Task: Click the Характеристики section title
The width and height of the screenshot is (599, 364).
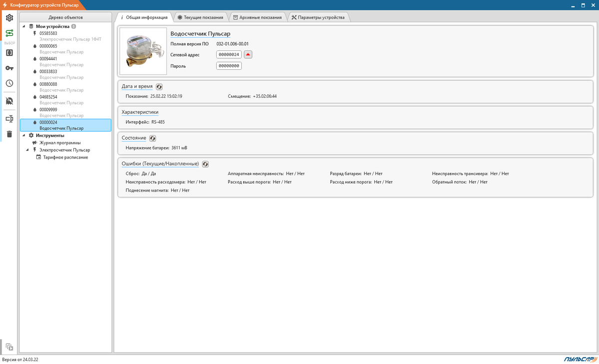Action: click(140, 112)
